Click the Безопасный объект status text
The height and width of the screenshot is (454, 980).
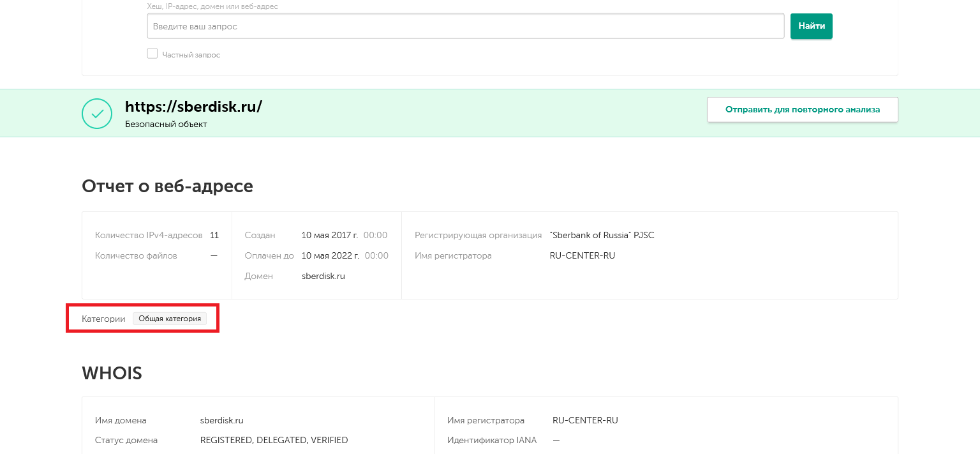tap(166, 125)
